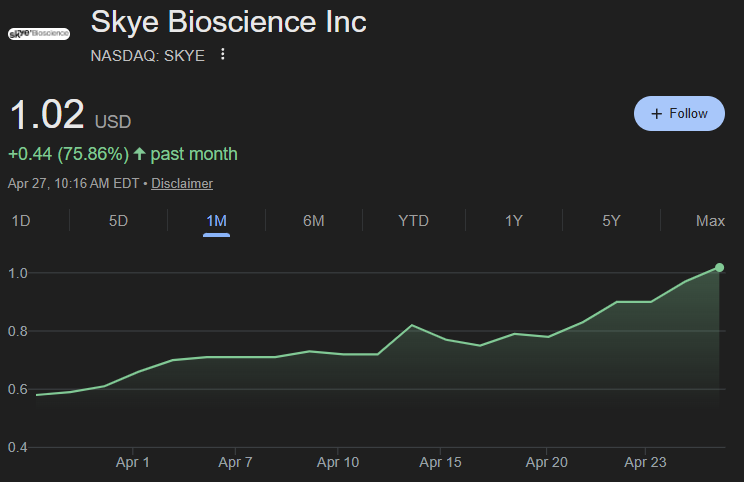This screenshot has height=482, width=744.
Task: Click the latest price dot on chart
Action: coord(720,267)
